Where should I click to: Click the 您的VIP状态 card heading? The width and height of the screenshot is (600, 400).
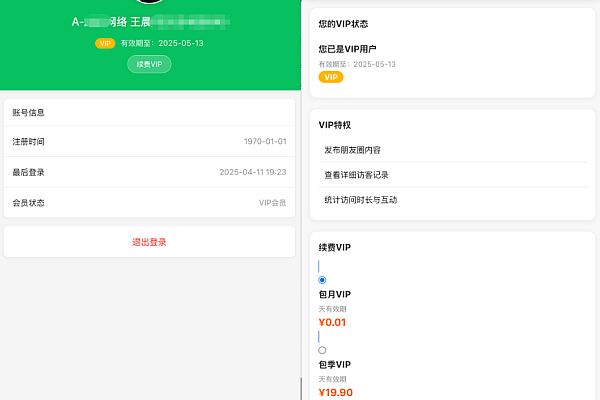343,24
